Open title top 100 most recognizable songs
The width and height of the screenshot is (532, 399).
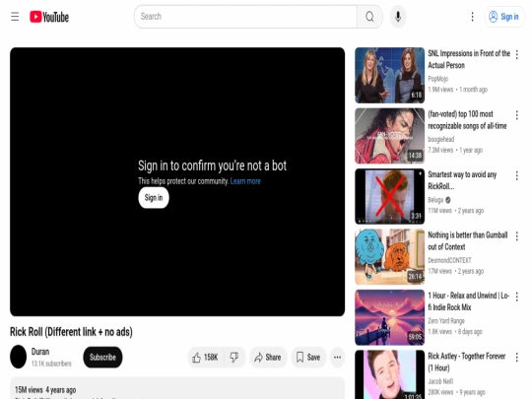pyautogui.click(x=467, y=120)
